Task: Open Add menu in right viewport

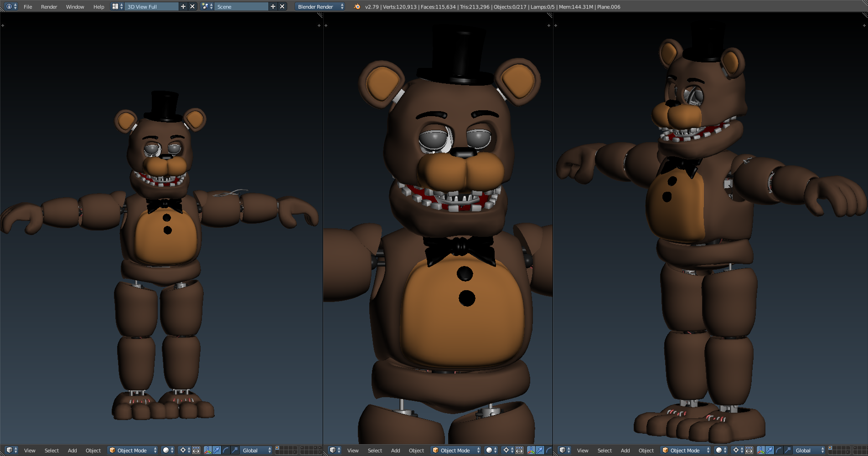Action: coord(625,451)
